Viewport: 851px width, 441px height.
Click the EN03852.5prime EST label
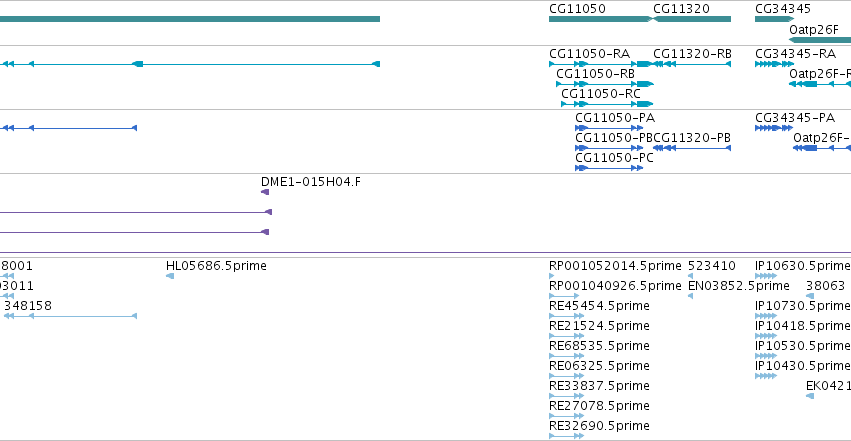click(x=739, y=286)
